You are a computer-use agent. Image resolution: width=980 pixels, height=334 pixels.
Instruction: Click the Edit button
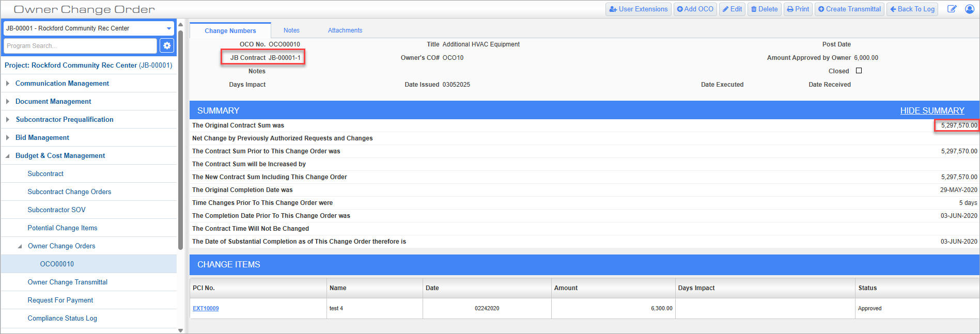(732, 9)
